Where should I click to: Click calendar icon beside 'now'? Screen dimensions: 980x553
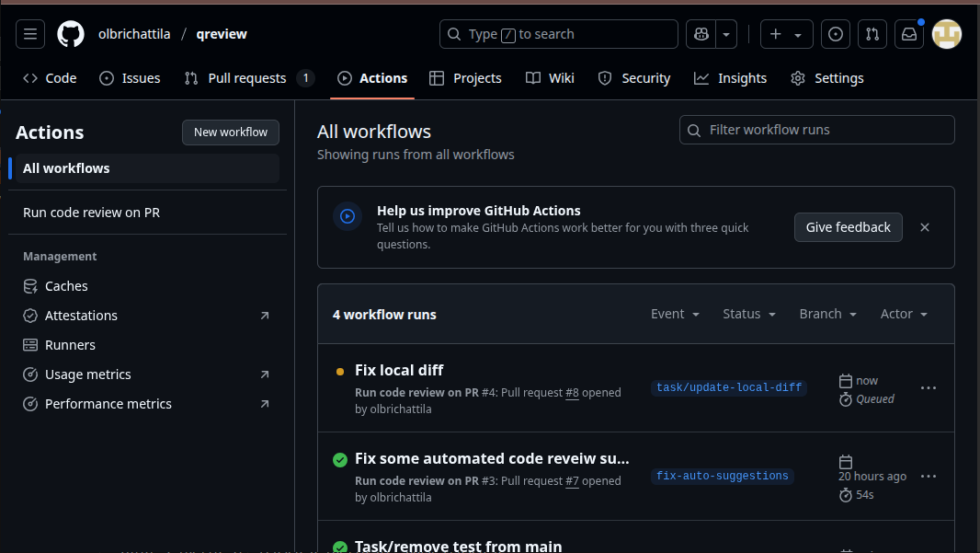pos(846,381)
